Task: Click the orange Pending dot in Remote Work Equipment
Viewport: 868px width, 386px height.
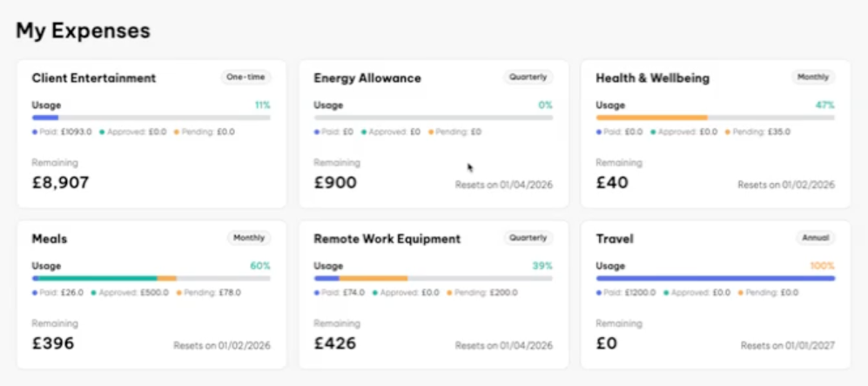Action: (449, 293)
